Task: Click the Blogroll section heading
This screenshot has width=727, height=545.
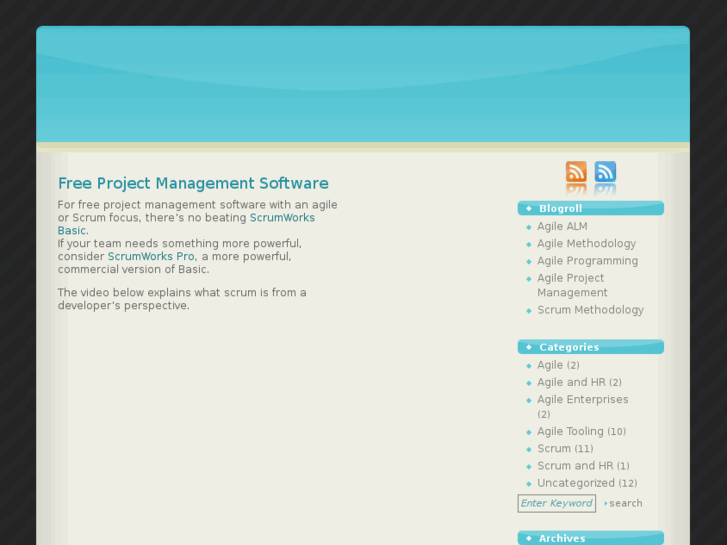Action: [590, 208]
